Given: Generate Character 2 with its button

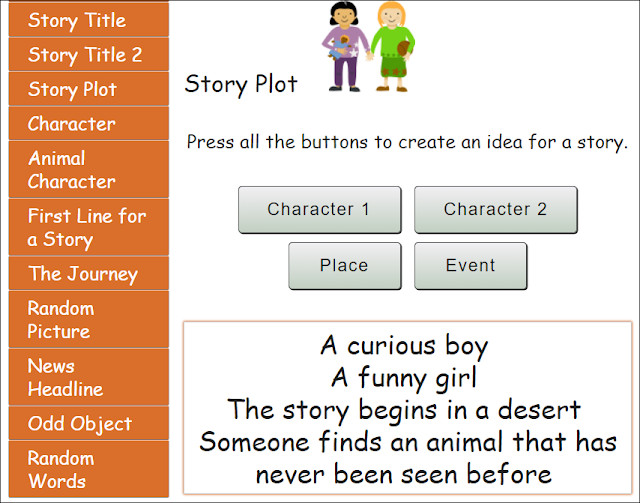Looking at the screenshot, I should click(496, 210).
